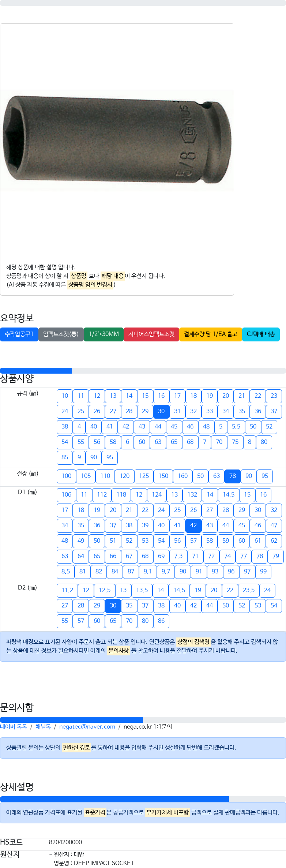Click the progress bar under 상품사양

[143, 371]
